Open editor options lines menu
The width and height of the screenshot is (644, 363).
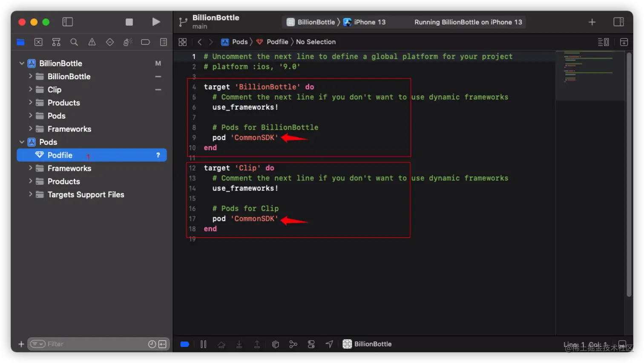tap(603, 42)
